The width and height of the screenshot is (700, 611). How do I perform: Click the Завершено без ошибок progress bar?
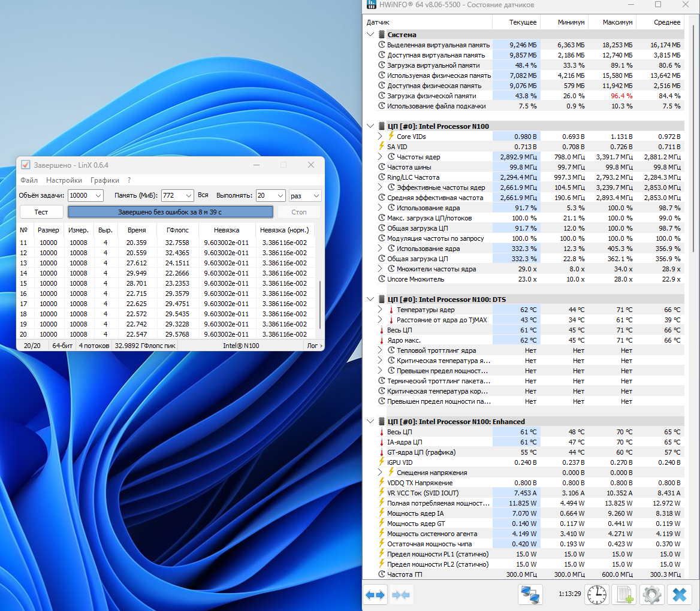pyautogui.click(x=170, y=212)
